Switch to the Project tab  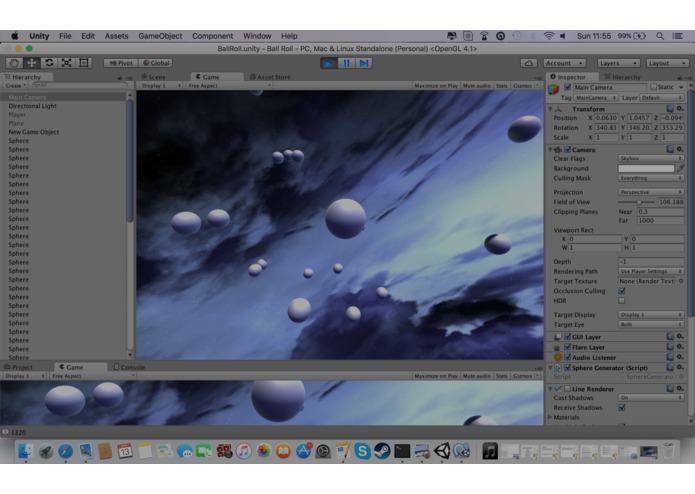point(18,367)
